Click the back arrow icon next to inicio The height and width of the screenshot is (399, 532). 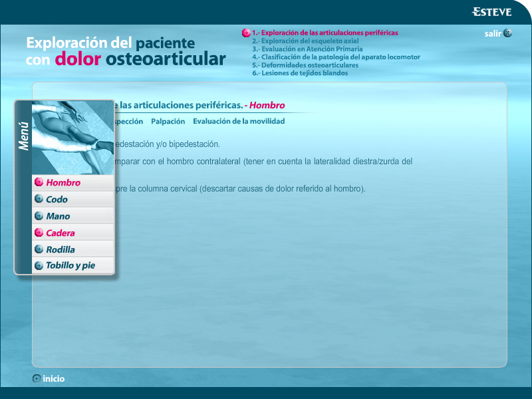[x=37, y=378]
